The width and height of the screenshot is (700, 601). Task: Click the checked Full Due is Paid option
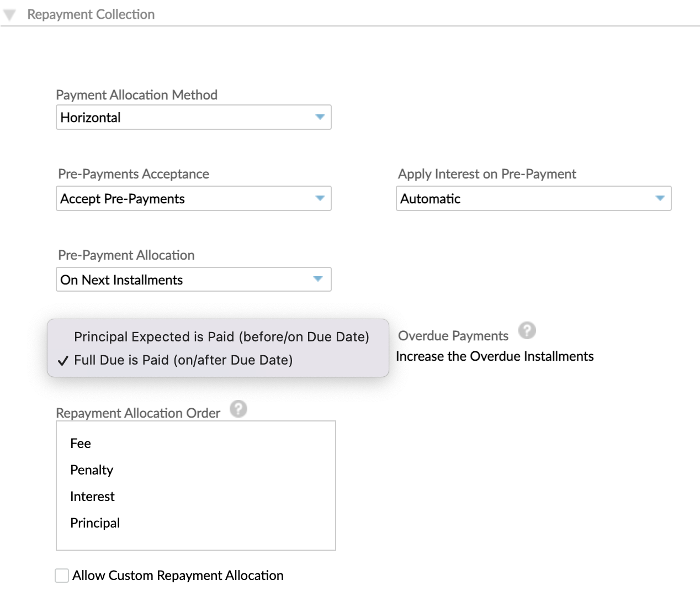pyautogui.click(x=185, y=360)
